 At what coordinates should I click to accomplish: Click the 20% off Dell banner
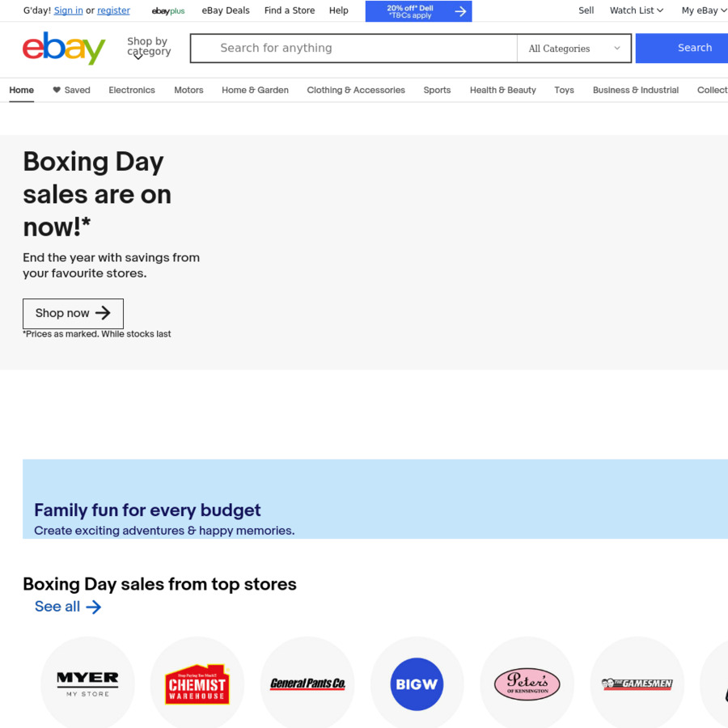pos(418,11)
